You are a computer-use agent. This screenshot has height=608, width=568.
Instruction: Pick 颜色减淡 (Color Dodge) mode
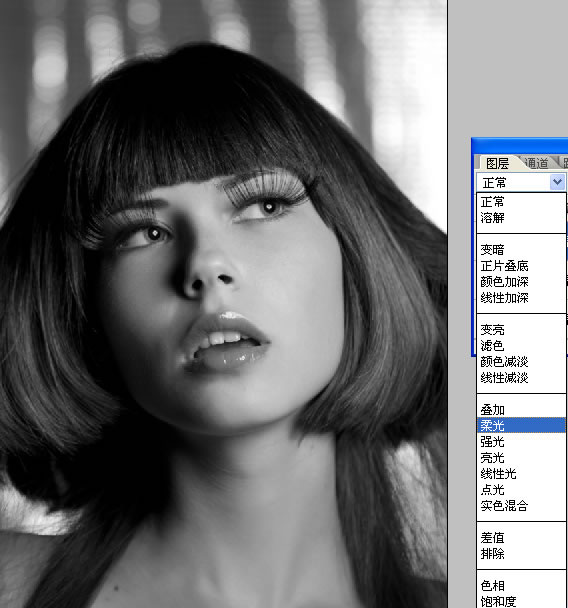(x=521, y=362)
